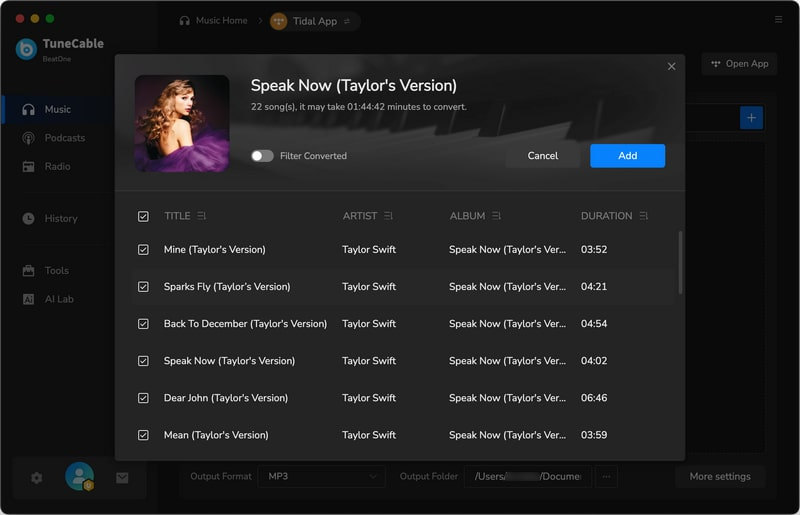Sort by ALBUM column icon

496,216
